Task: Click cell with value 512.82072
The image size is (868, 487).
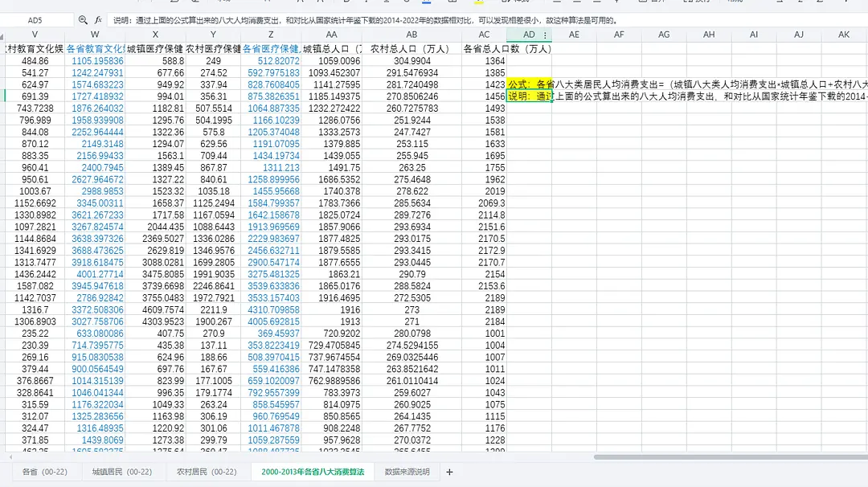Action: [271, 61]
